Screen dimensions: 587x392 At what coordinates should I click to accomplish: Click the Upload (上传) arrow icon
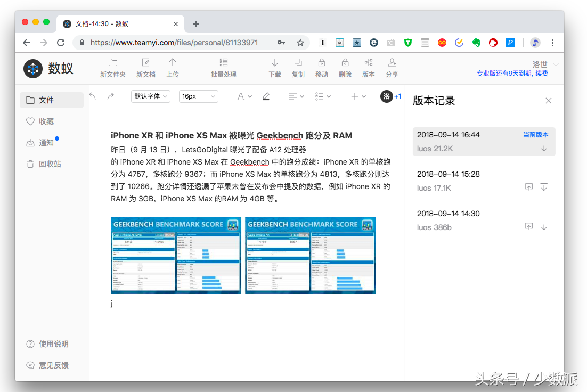[x=172, y=62]
